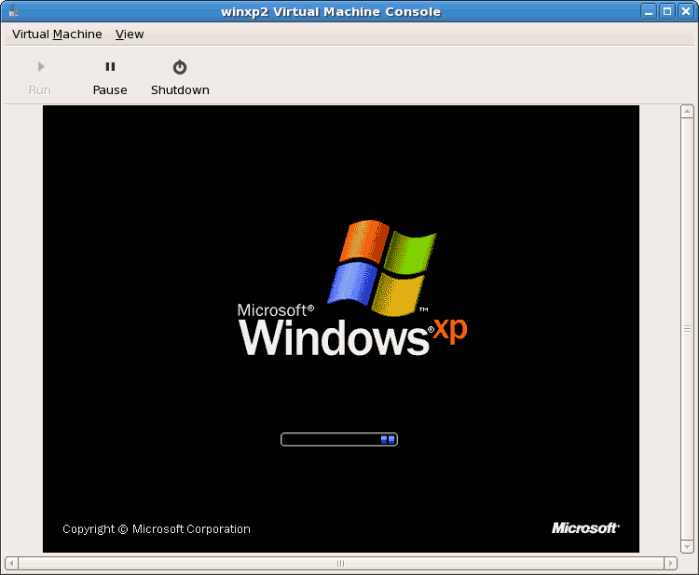Image resolution: width=699 pixels, height=575 pixels.
Task: Close the winxp2 Virtual Machine Console
Action: click(x=686, y=11)
